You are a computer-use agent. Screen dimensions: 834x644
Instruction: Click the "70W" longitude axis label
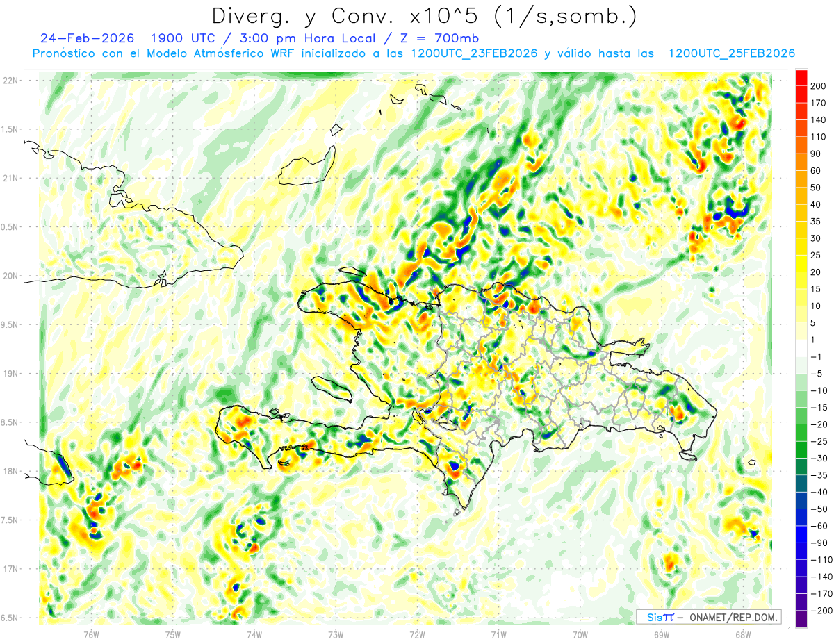tap(580, 635)
